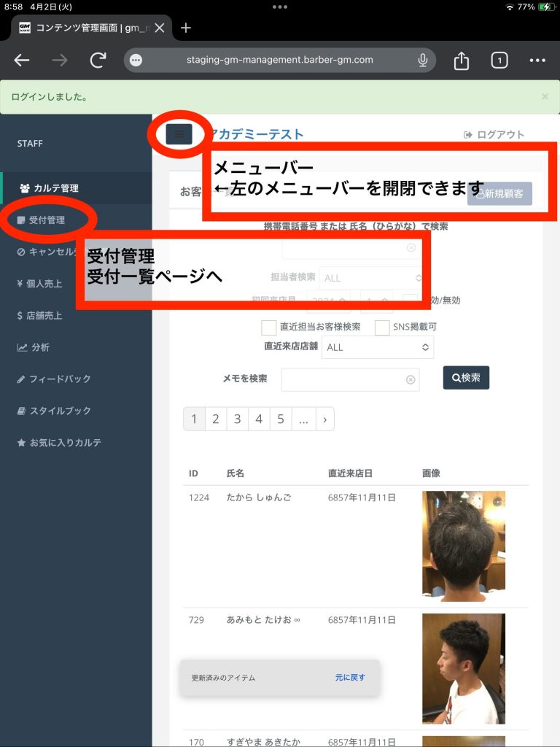Dismiss the ログインしました notification
This screenshot has height=747, width=560.
(545, 96)
